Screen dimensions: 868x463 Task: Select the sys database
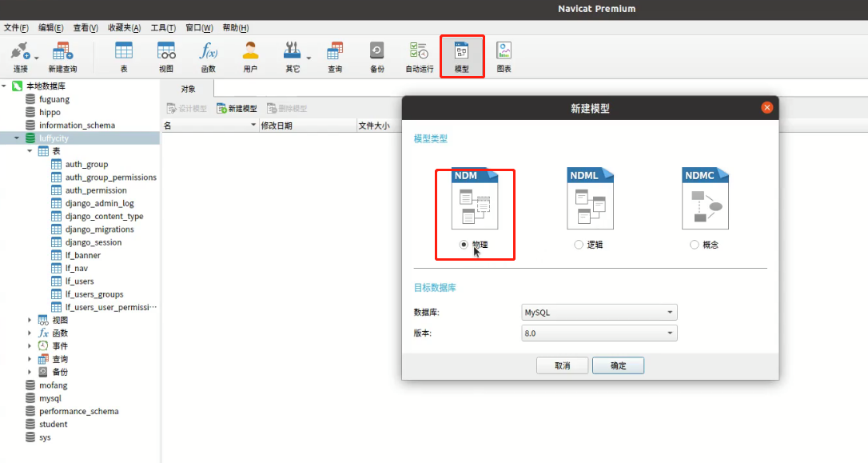(45, 437)
